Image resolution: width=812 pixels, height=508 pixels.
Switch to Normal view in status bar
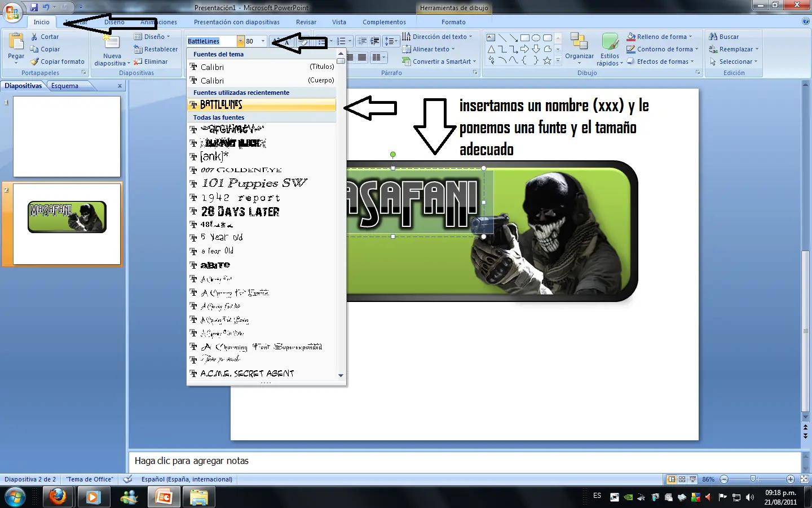tap(672, 479)
